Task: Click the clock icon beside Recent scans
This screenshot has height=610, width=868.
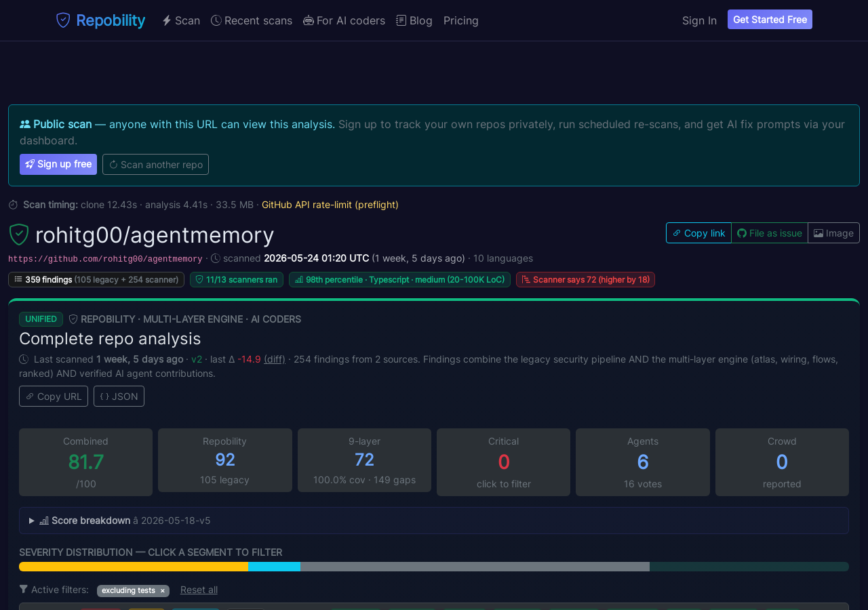Action: pos(216,20)
